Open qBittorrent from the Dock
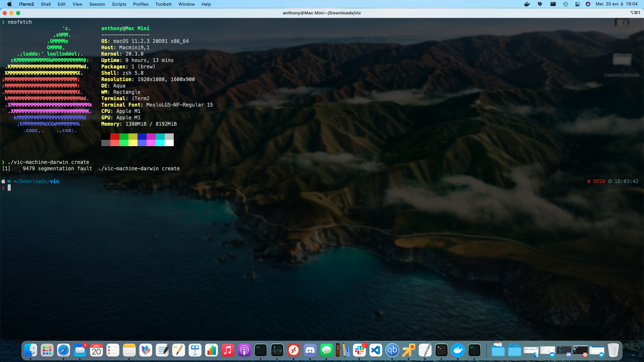 click(392, 350)
